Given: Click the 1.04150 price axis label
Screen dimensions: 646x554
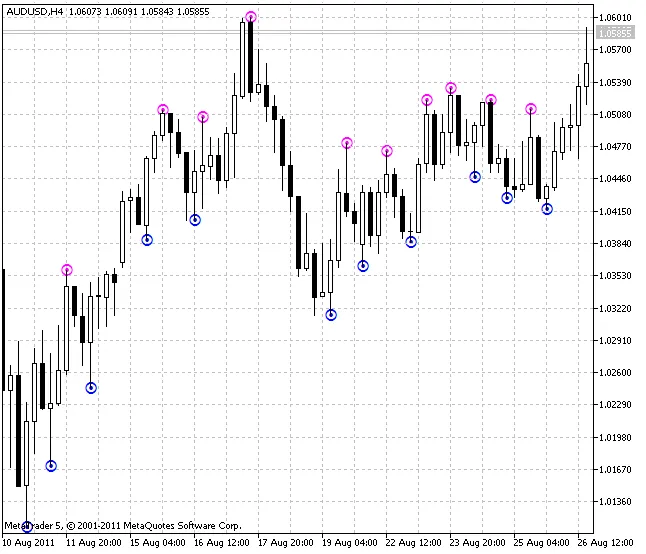Looking at the screenshot, I should click(x=613, y=212).
